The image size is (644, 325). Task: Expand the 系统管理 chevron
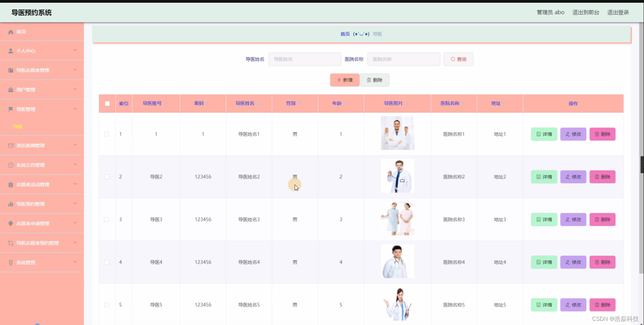pos(75,262)
